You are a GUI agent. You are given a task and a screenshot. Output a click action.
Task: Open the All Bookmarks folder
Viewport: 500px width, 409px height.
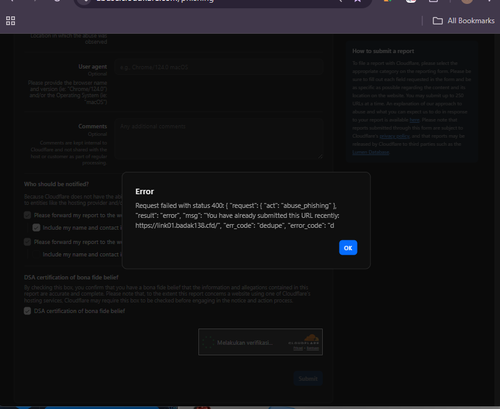[463, 21]
